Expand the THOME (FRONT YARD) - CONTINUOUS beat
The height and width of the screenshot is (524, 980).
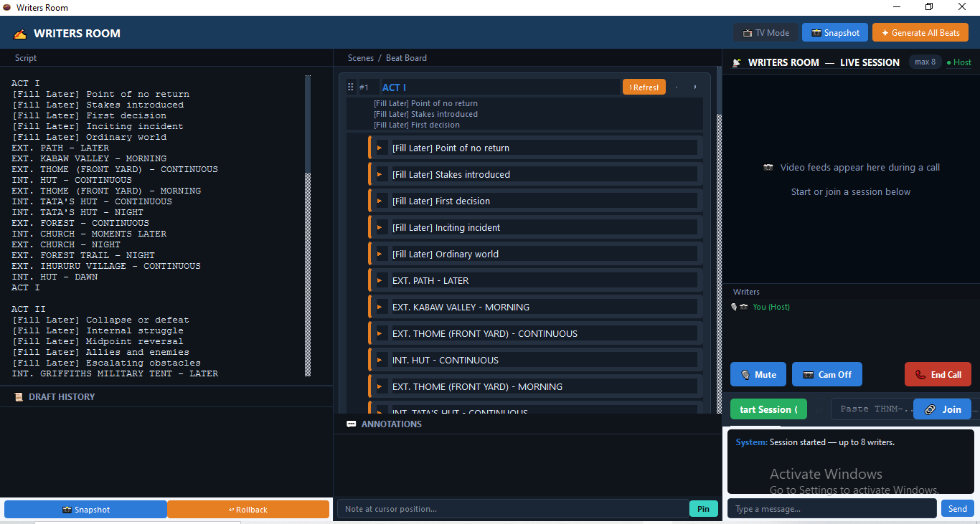[380, 333]
